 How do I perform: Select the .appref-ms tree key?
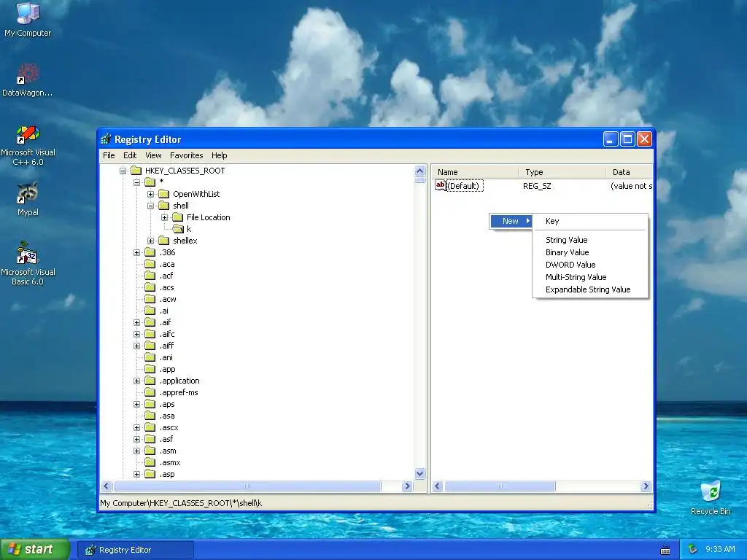coord(179,392)
